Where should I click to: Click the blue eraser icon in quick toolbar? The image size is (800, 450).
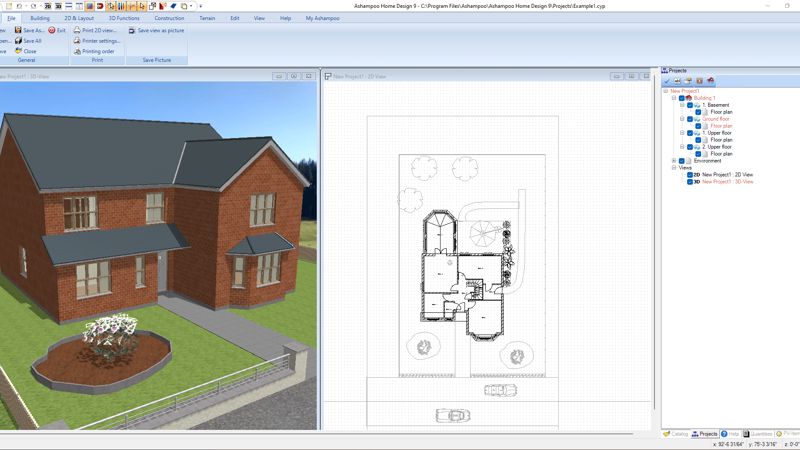coord(173,6)
